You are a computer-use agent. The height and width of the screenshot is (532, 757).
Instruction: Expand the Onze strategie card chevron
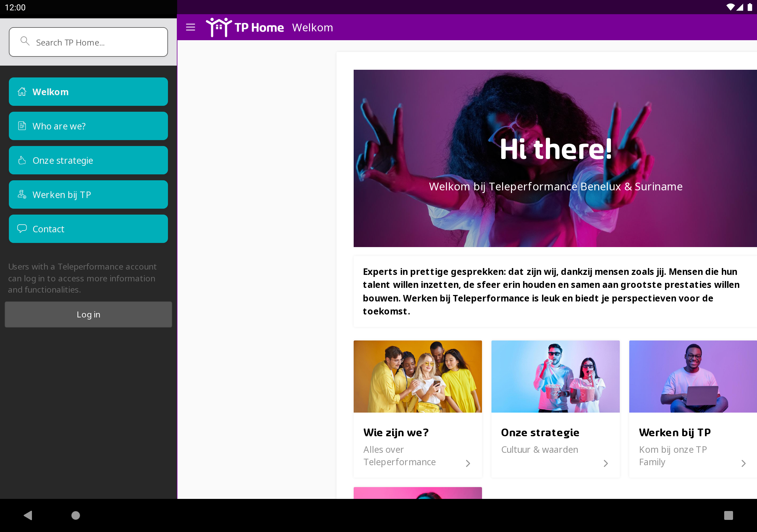pyautogui.click(x=606, y=463)
